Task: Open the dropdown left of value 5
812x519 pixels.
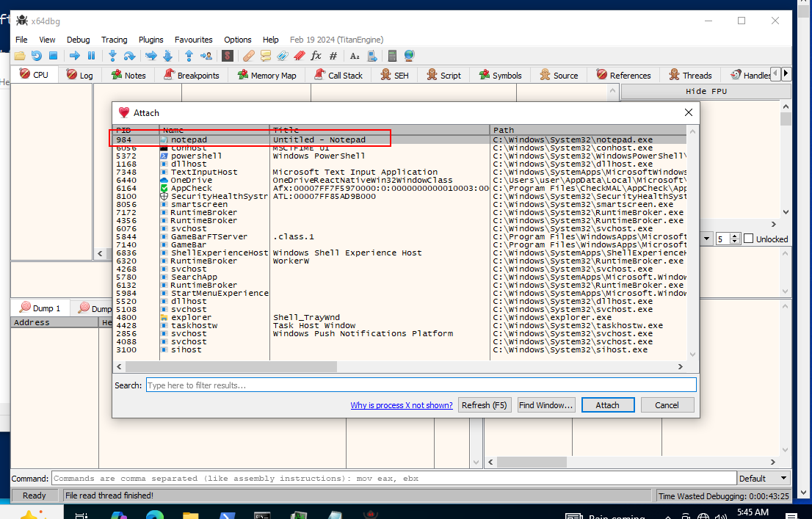Action: pyautogui.click(x=706, y=239)
